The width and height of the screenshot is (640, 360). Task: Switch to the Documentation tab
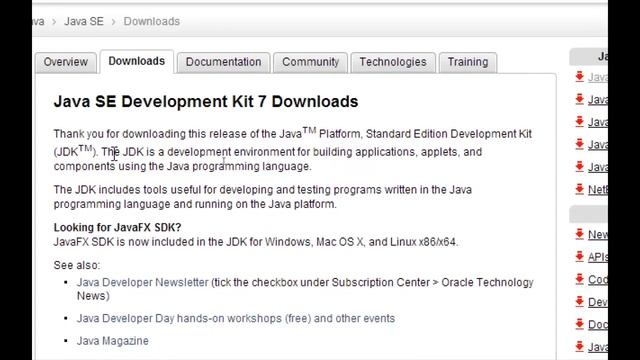pos(224,62)
